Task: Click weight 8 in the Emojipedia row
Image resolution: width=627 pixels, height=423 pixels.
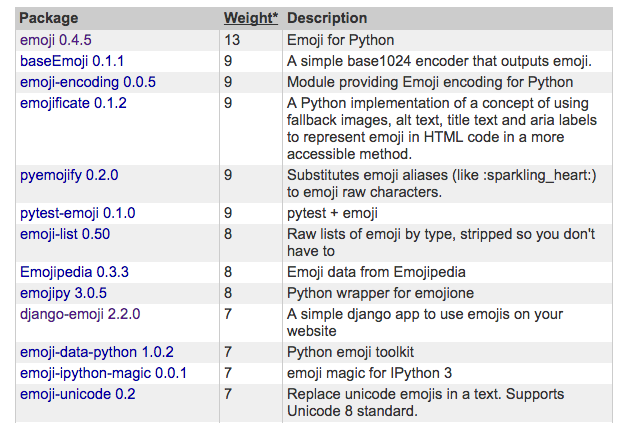Action: click(x=228, y=272)
